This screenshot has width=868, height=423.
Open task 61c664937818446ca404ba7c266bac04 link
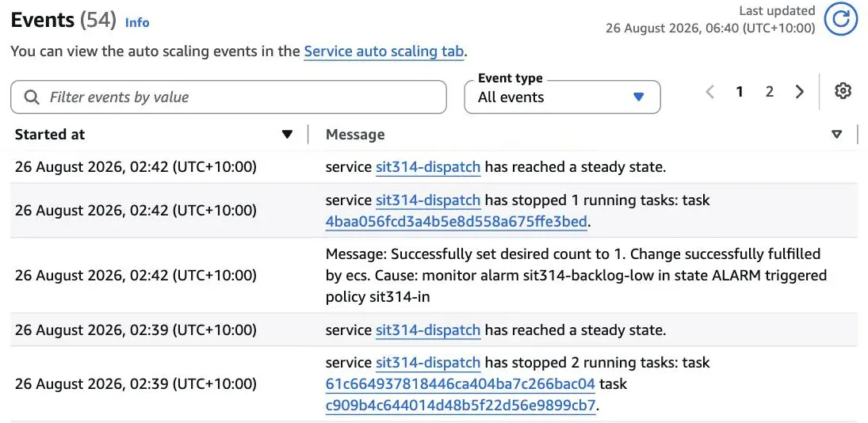461,383
